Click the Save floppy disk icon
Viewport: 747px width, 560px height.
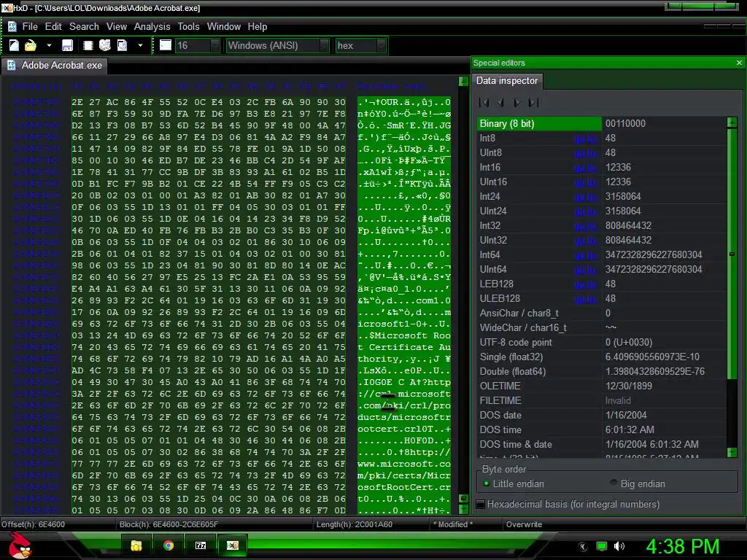[67, 45]
